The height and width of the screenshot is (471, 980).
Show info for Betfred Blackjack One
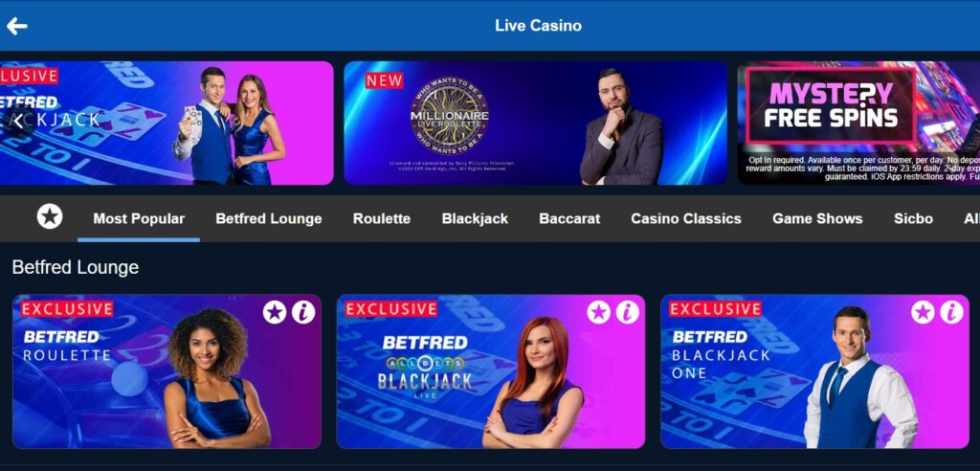tap(951, 311)
